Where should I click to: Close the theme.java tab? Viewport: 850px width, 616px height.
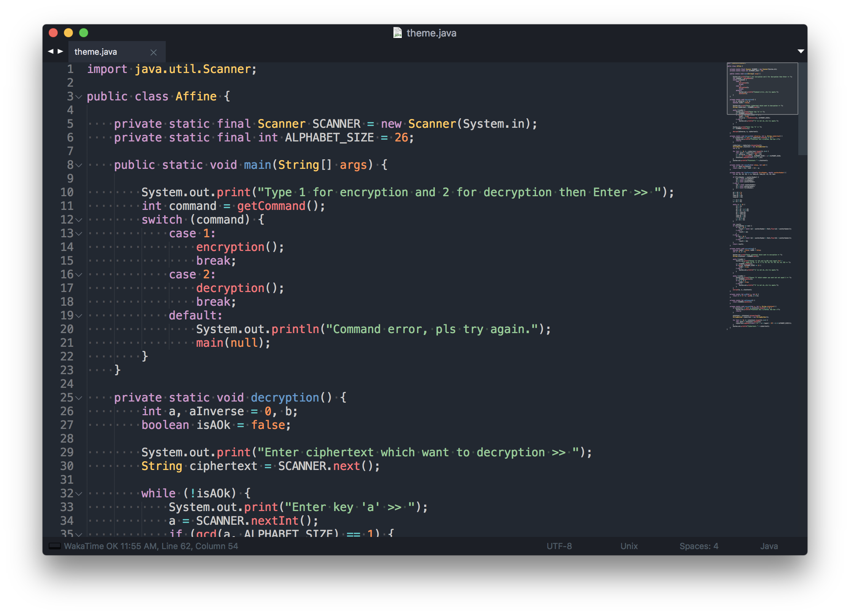(x=154, y=52)
